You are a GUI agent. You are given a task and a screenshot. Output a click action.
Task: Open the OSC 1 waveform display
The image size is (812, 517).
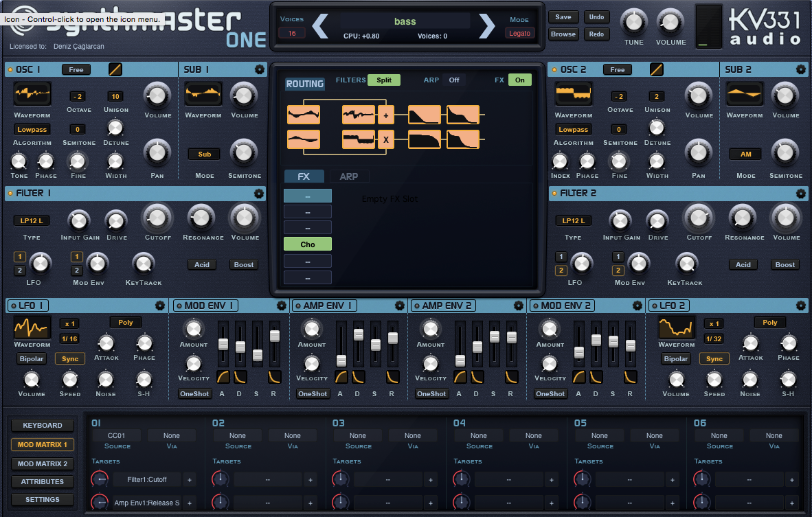tap(32, 94)
